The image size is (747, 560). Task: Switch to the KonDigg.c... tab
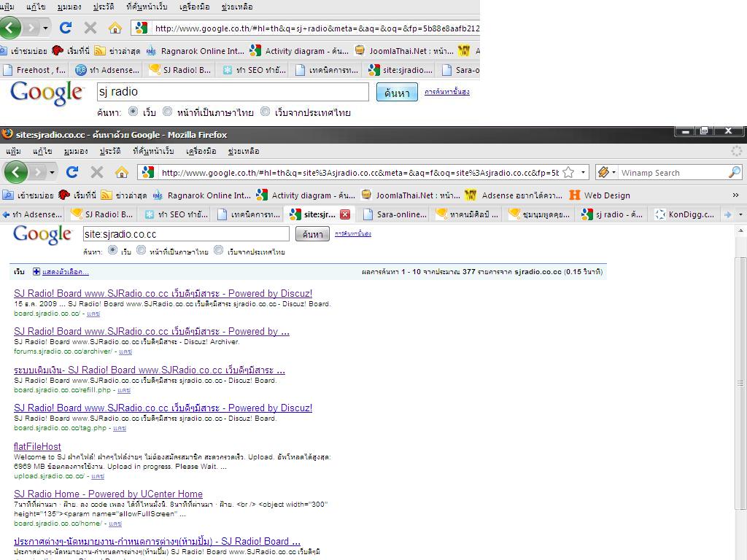click(684, 214)
